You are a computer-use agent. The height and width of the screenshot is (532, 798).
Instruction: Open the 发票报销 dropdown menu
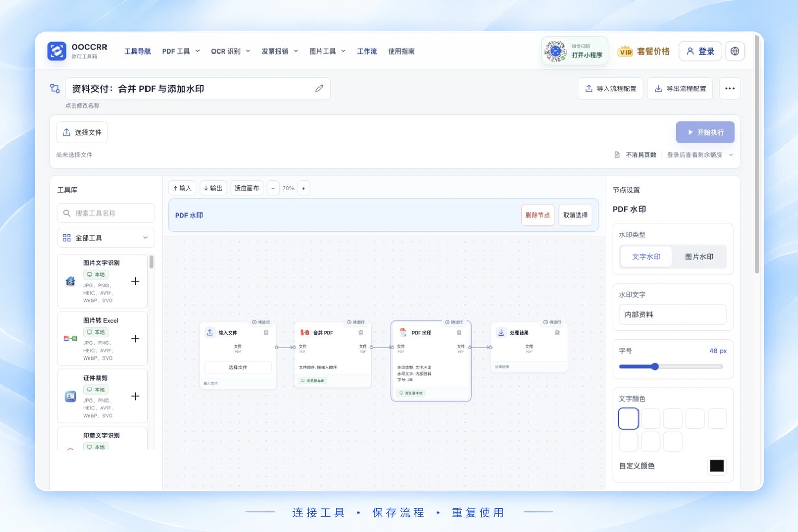(280, 51)
